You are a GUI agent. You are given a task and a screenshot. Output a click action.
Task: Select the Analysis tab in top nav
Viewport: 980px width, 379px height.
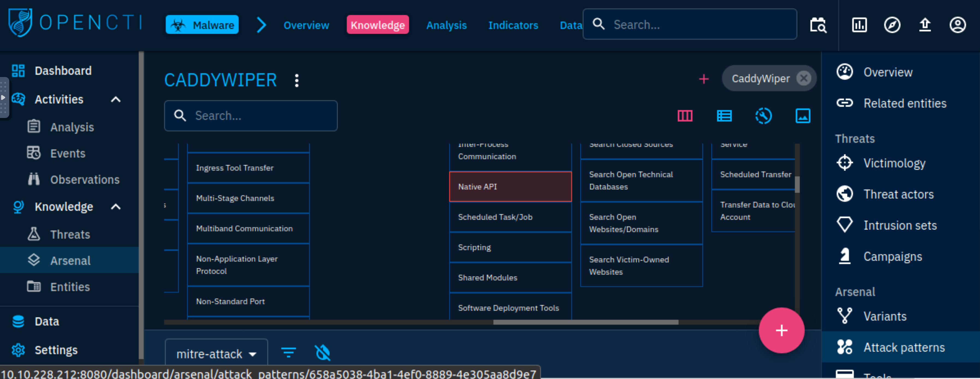click(446, 25)
